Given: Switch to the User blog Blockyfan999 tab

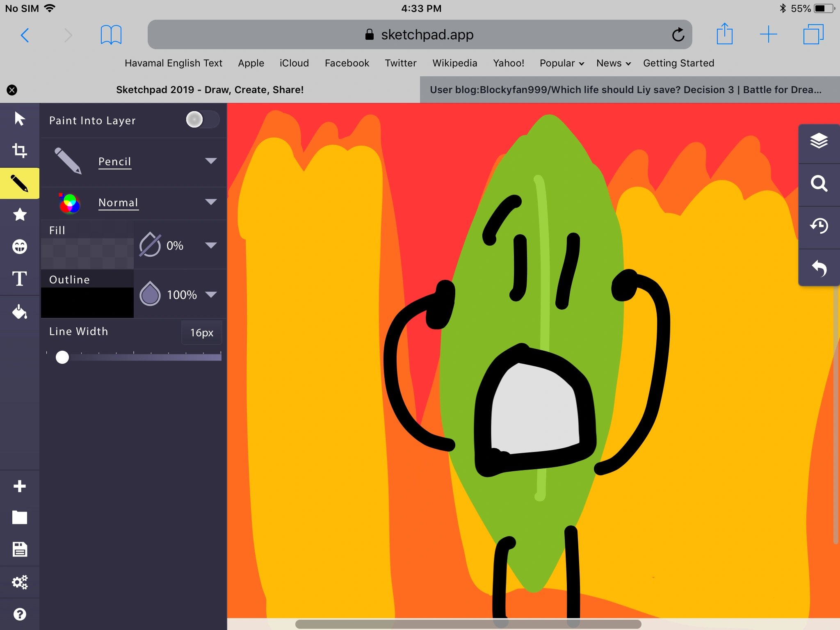Looking at the screenshot, I should [625, 90].
